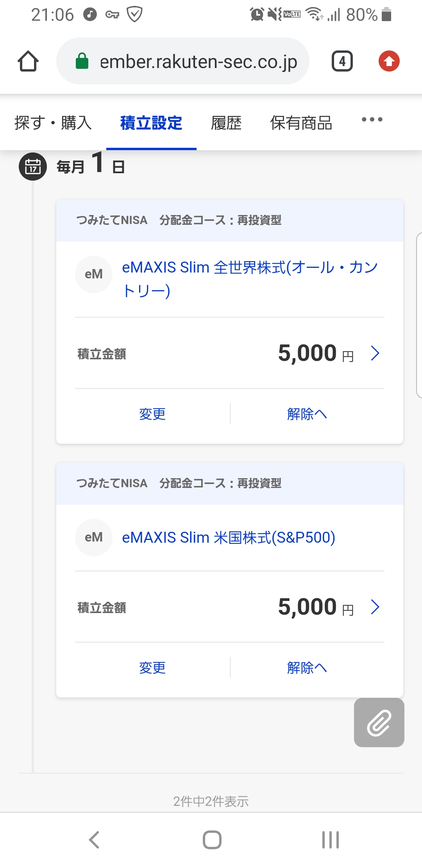Image resolution: width=422 pixels, height=868 pixels.
Task: Switch to the 探す・購入 tab
Action: [53, 123]
